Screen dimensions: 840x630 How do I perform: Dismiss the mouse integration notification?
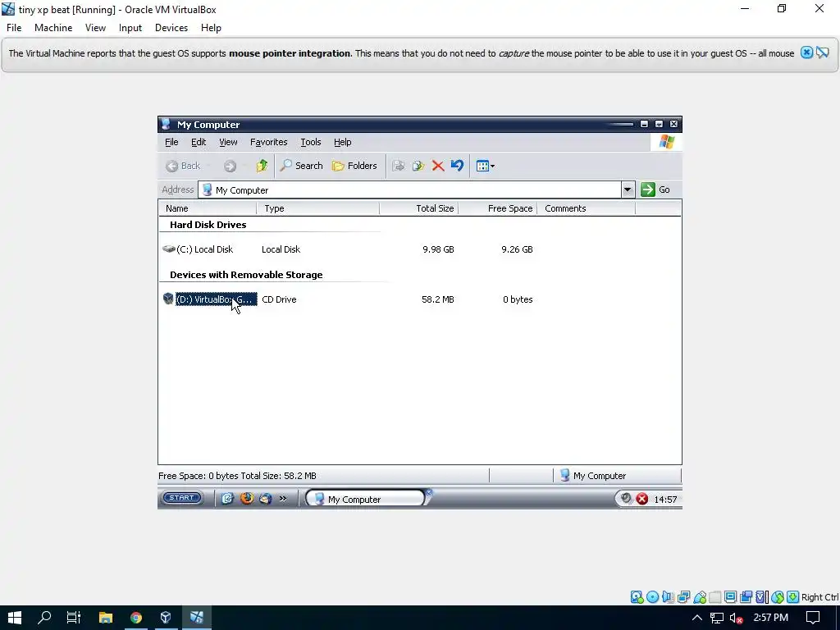click(x=806, y=52)
